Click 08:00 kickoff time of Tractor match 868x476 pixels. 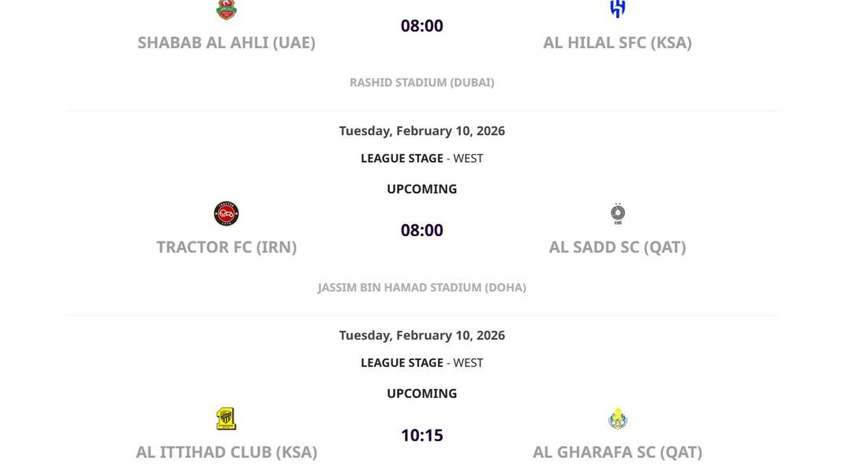click(422, 231)
